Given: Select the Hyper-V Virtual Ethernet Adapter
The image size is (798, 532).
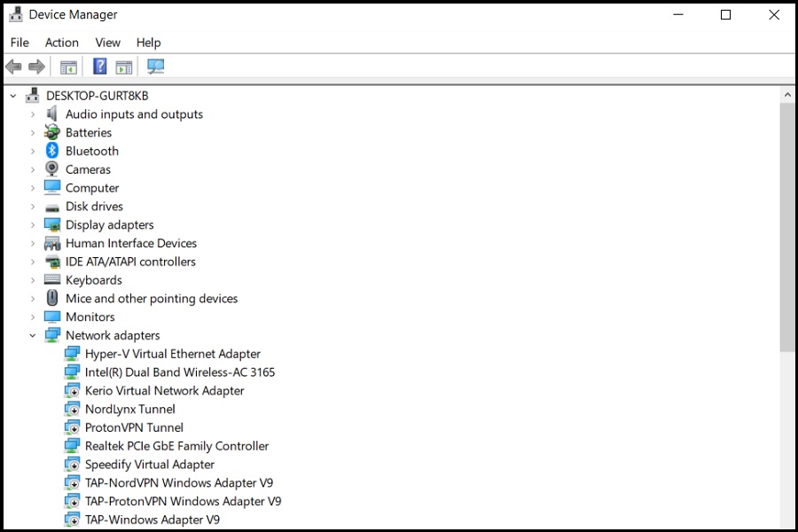Looking at the screenshot, I should point(173,353).
